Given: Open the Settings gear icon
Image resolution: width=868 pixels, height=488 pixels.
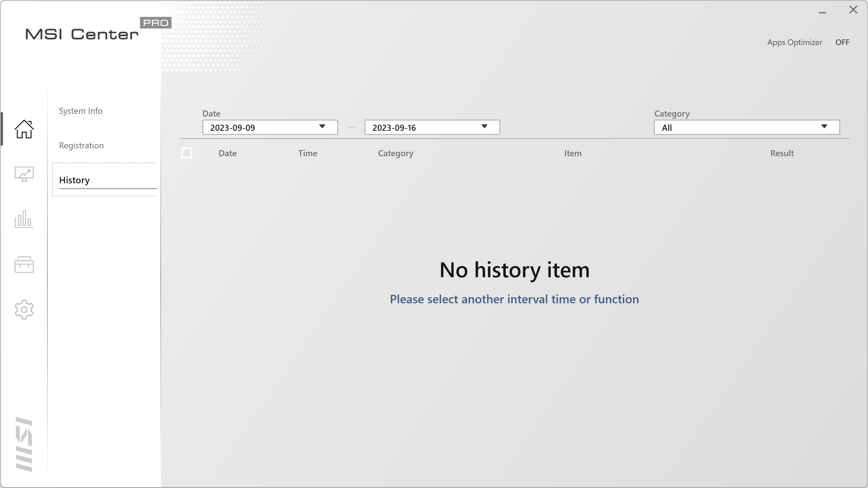Looking at the screenshot, I should tap(24, 309).
